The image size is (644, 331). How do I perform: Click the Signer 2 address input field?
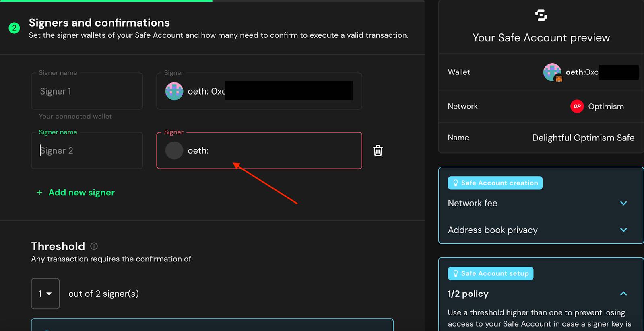(x=259, y=150)
